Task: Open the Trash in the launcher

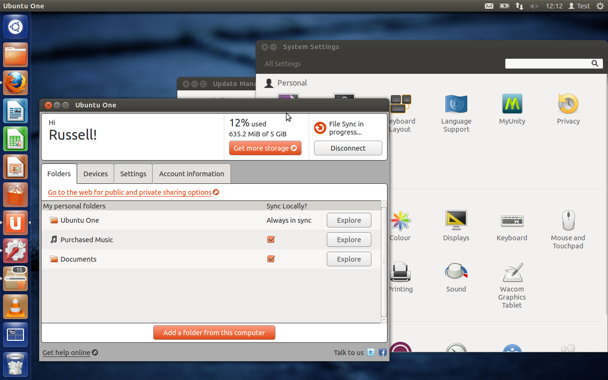Action: click(16, 364)
